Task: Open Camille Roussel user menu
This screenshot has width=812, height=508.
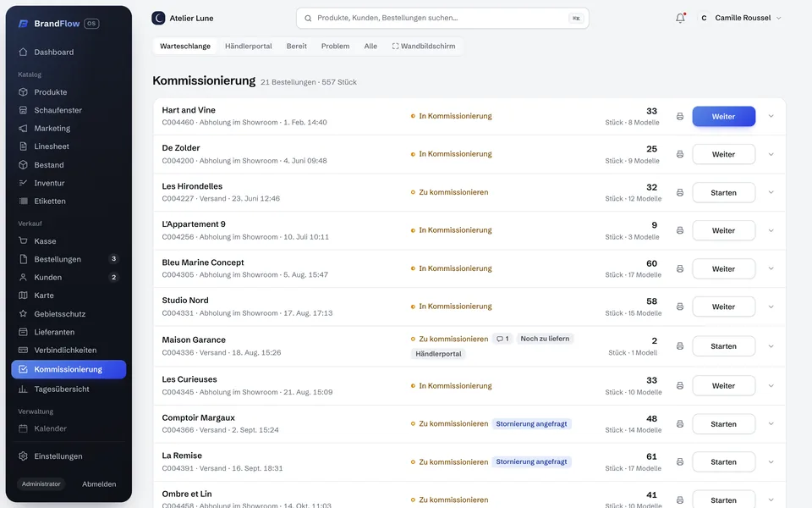Action: (741, 18)
